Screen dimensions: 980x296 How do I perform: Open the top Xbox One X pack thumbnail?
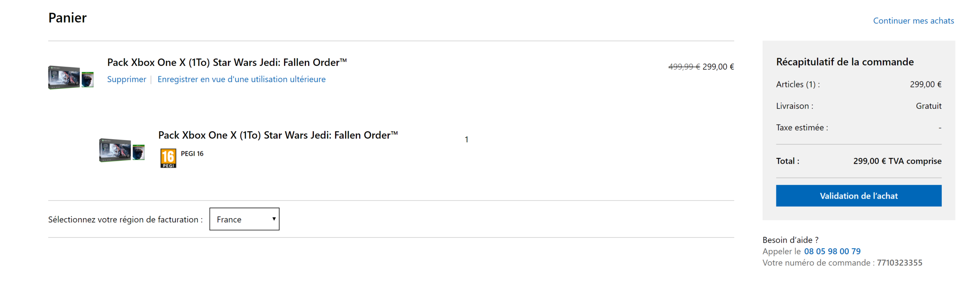[71, 77]
